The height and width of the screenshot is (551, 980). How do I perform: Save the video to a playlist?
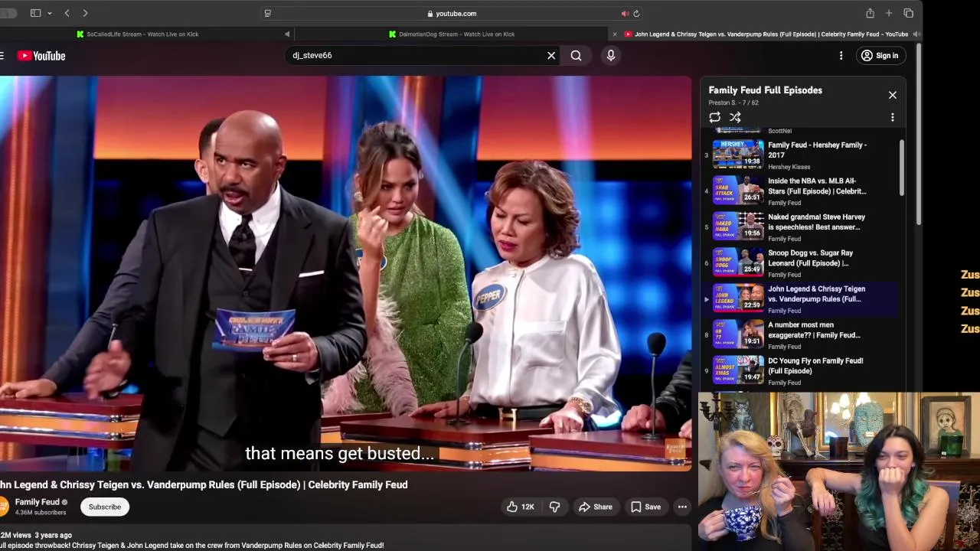click(645, 507)
